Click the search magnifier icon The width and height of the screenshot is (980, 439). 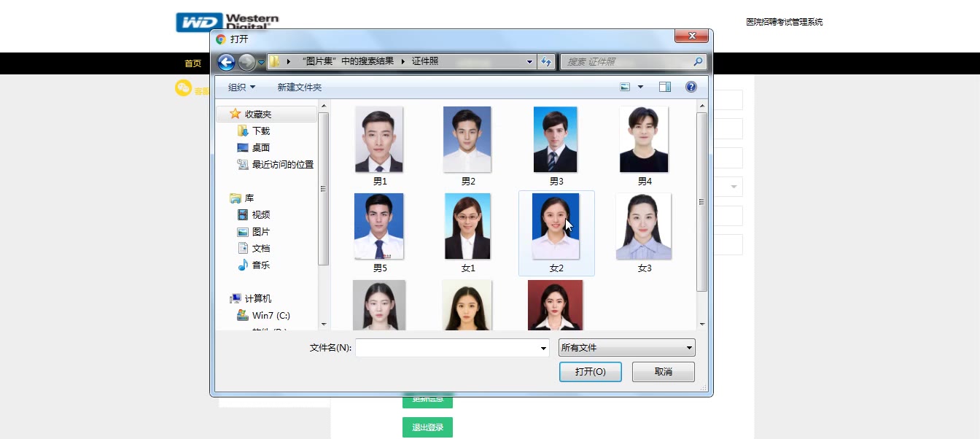pos(698,62)
